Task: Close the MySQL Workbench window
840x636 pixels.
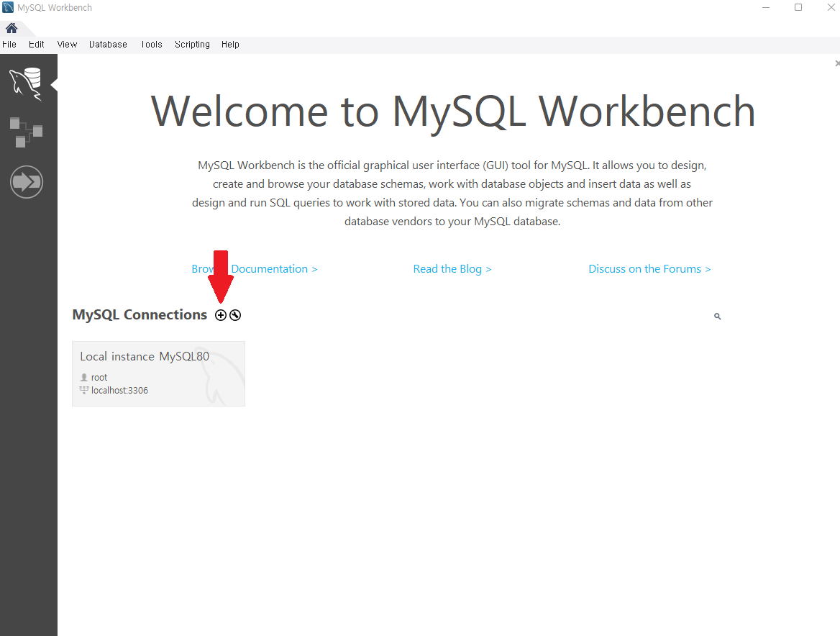Action: pyautogui.click(x=831, y=7)
